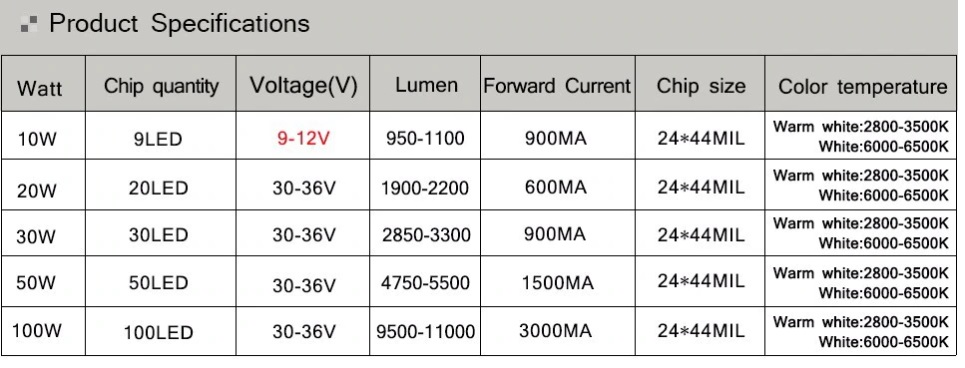Click the 2850-3300 lumen cell
965x368 pixels.
tap(426, 234)
